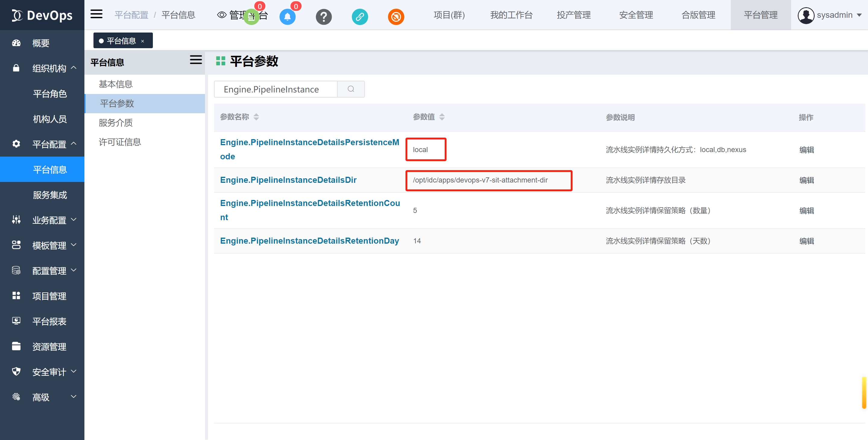Viewport: 868px width, 440px height.
Task: Sort by 参数名称 column
Action: pos(256,117)
